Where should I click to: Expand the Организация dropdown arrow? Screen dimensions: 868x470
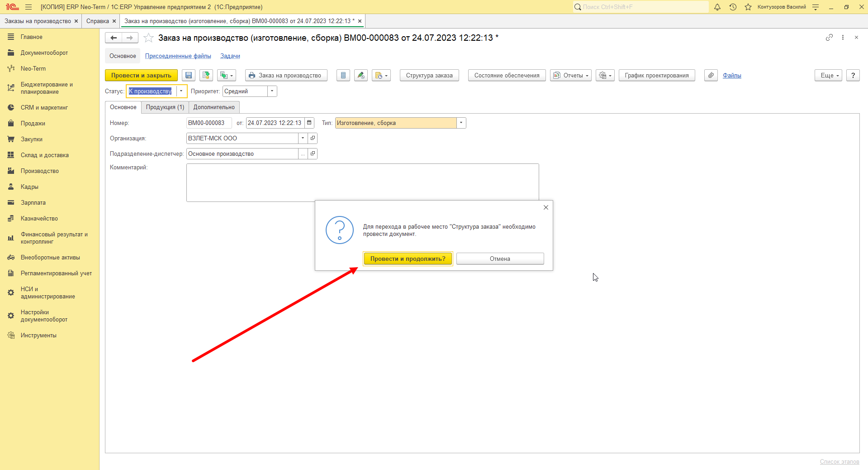tap(303, 139)
